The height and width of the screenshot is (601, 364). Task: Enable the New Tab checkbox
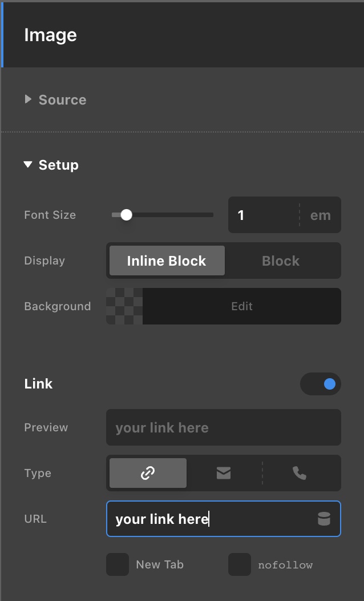pos(118,564)
